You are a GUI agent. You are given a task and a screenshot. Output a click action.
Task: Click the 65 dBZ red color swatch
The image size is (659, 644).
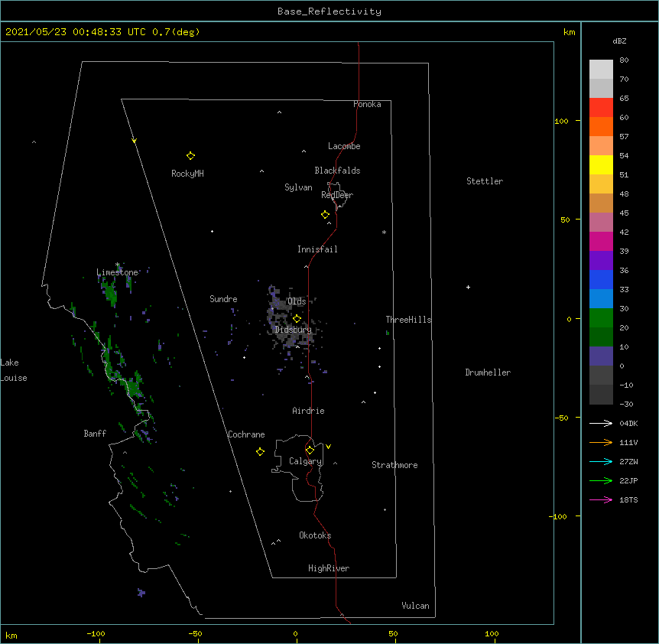[601, 107]
